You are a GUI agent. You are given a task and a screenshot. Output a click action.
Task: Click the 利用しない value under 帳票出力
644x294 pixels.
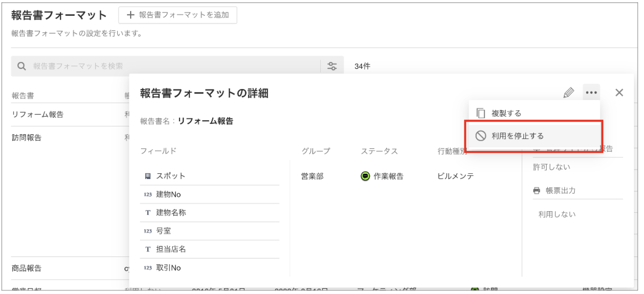pyautogui.click(x=557, y=214)
